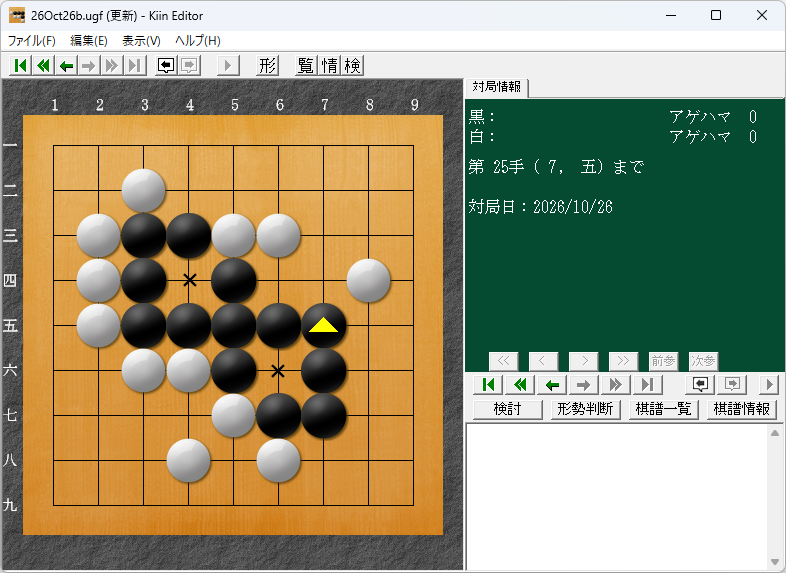Viewport: 786px width, 573px height.
Task: Click the << button in info panel
Action: pos(504,360)
